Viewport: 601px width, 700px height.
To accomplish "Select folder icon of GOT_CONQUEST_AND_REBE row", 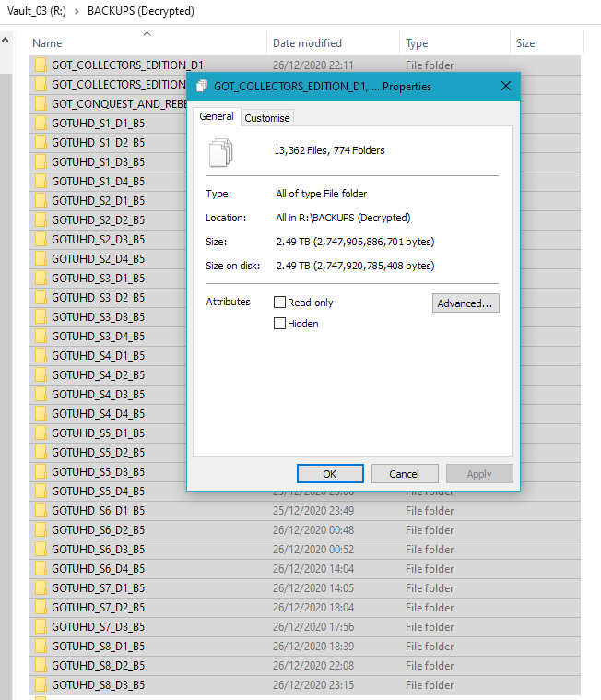I will [41, 103].
